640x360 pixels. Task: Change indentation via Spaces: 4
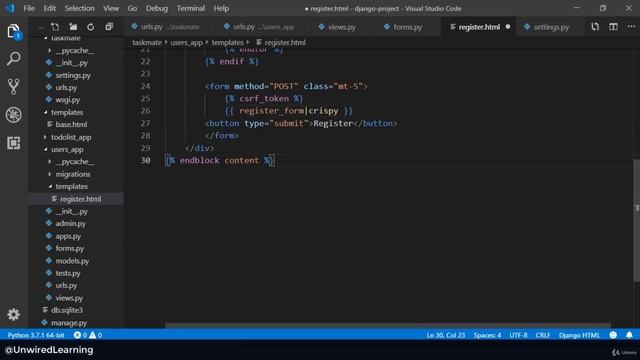[x=487, y=335]
